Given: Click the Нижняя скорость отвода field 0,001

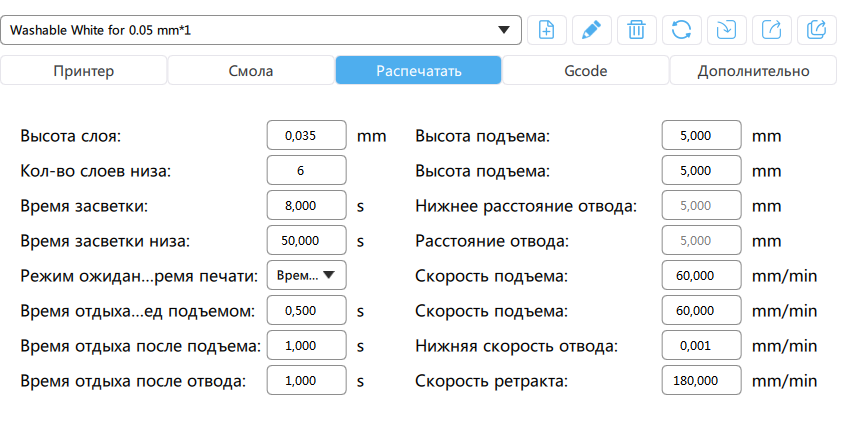Looking at the screenshot, I should click(701, 345).
